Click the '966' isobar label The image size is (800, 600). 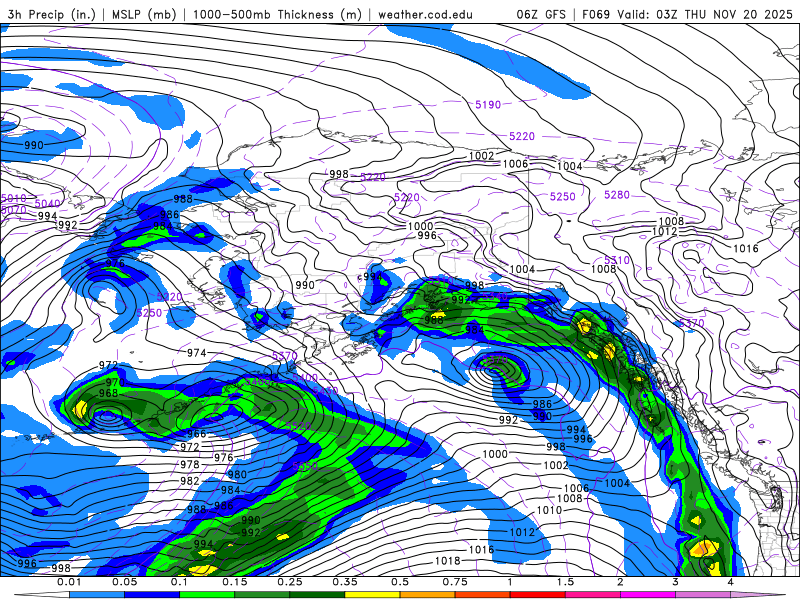[x=196, y=434]
